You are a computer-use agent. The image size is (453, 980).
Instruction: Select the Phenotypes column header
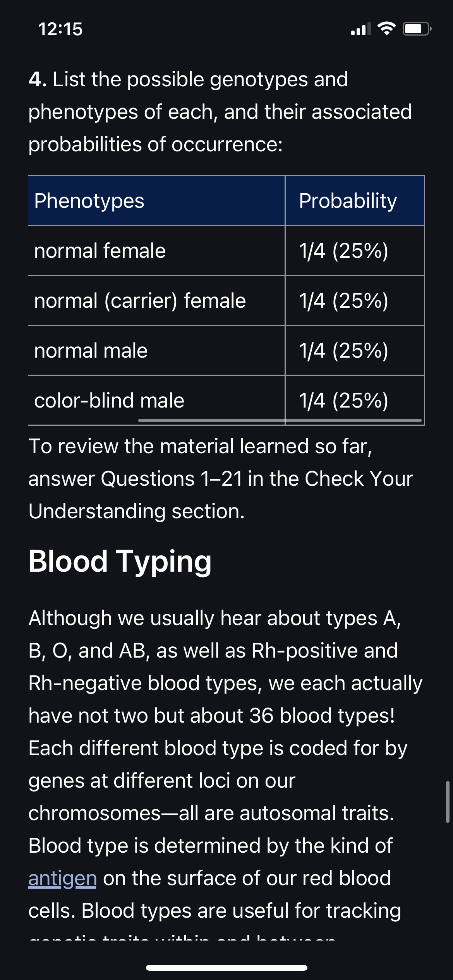point(156,200)
